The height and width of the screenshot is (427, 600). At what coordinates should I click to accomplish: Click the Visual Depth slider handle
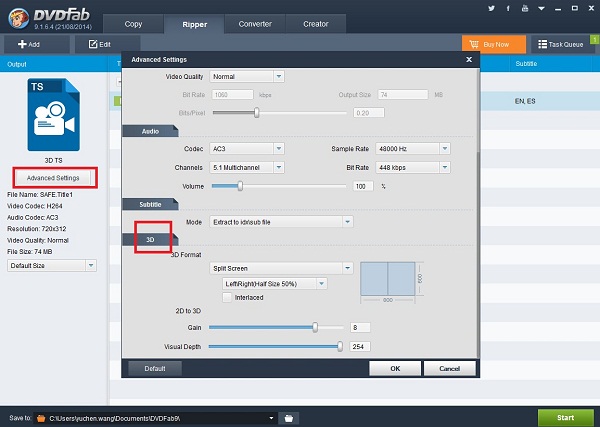coord(340,346)
